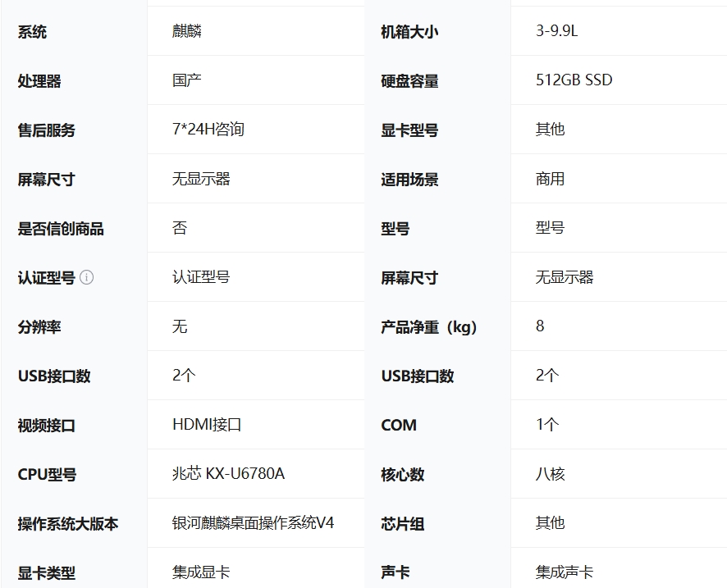Select the 芯片组 label

click(402, 523)
